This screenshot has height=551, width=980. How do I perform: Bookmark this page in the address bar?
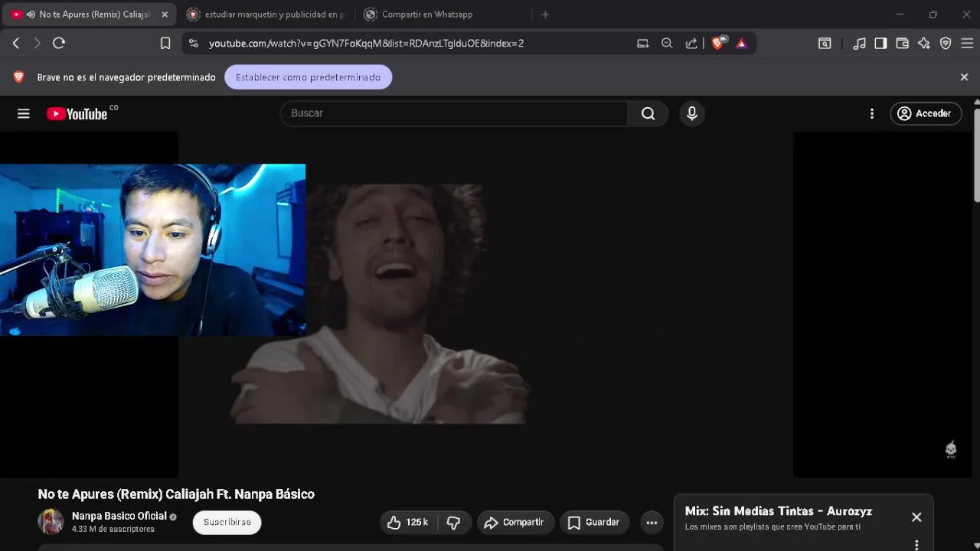[165, 43]
